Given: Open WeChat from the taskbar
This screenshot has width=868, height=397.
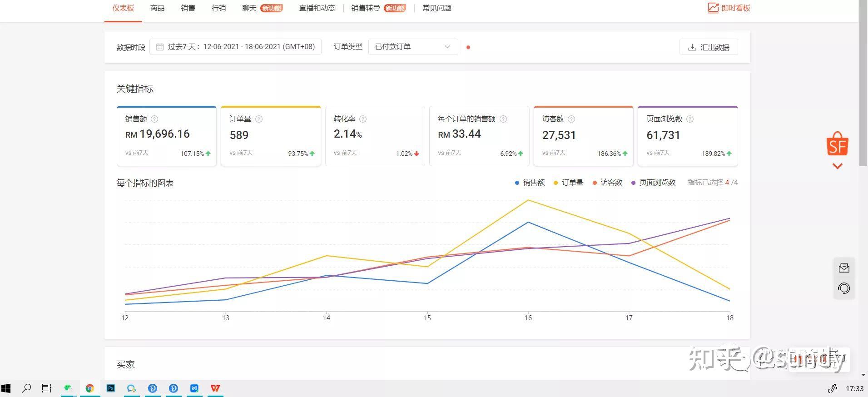Looking at the screenshot, I should coord(69,388).
